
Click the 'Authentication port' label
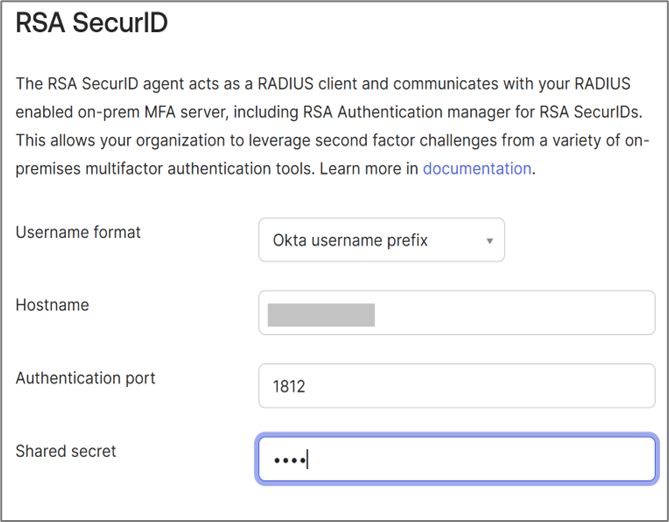[86, 378]
